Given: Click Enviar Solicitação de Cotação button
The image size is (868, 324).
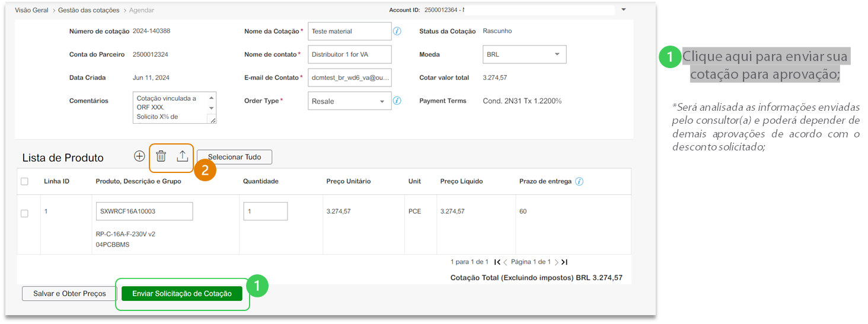Looking at the screenshot, I should pyautogui.click(x=182, y=294).
